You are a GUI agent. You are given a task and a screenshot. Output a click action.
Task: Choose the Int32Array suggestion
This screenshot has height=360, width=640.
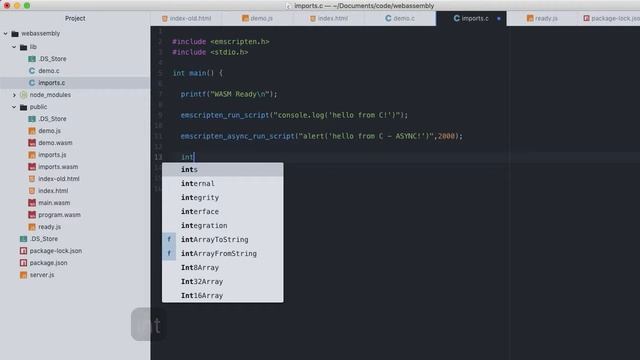pos(222,282)
